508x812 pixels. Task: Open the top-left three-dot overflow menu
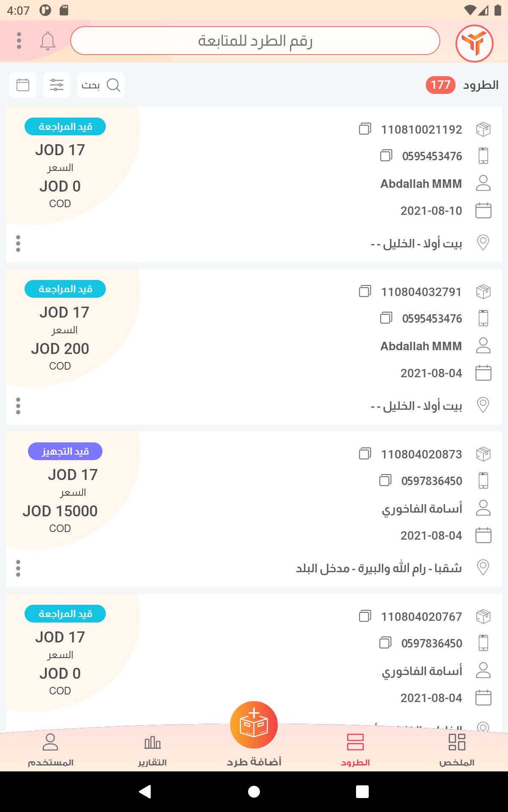(19, 41)
